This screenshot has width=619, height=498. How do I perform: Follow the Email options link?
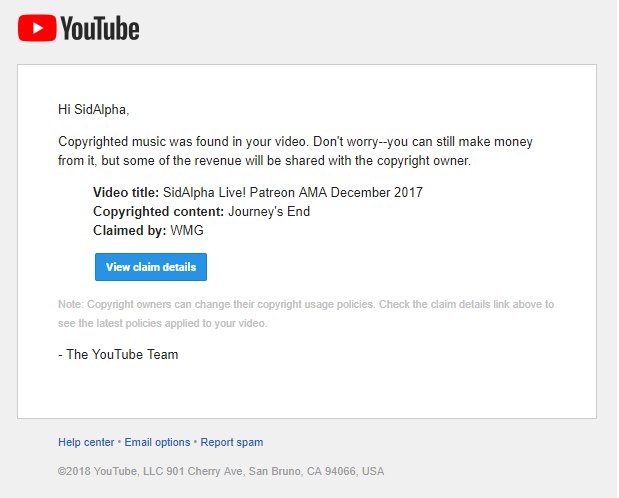[x=157, y=442]
